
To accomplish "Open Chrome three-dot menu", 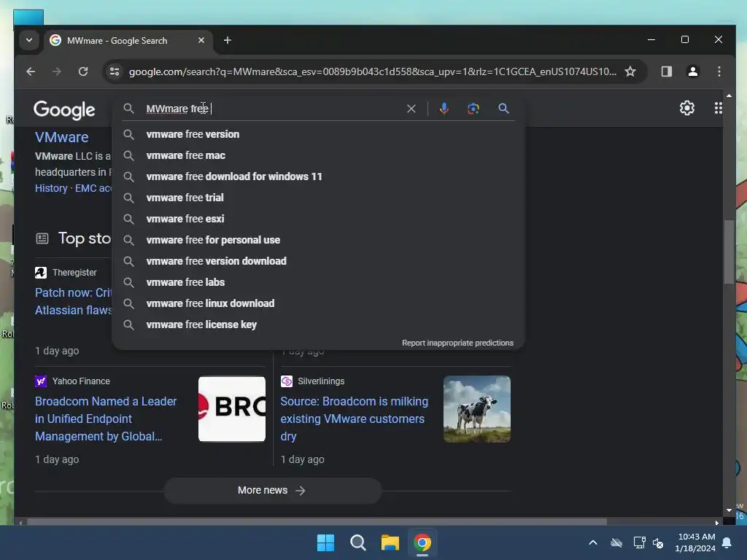I will point(719,71).
